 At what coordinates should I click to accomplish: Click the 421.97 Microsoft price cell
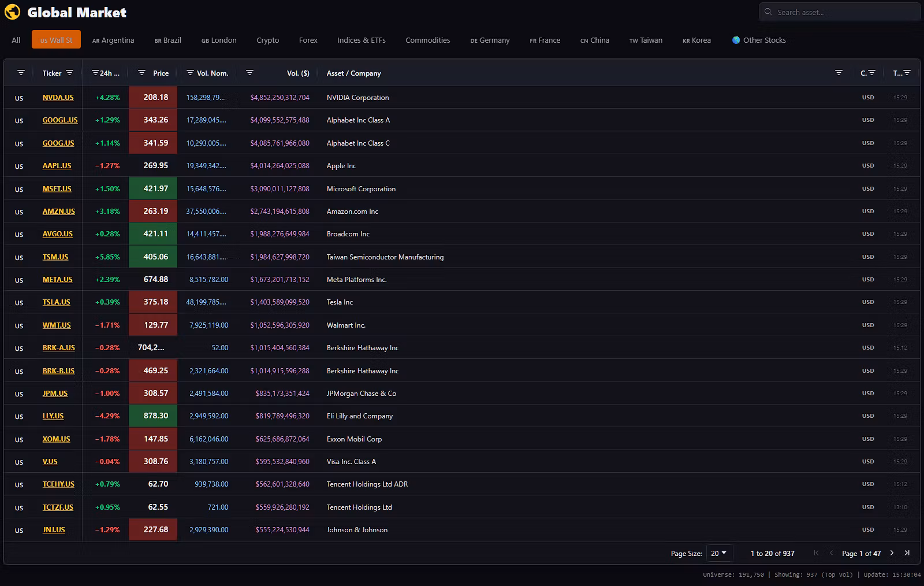coord(154,189)
